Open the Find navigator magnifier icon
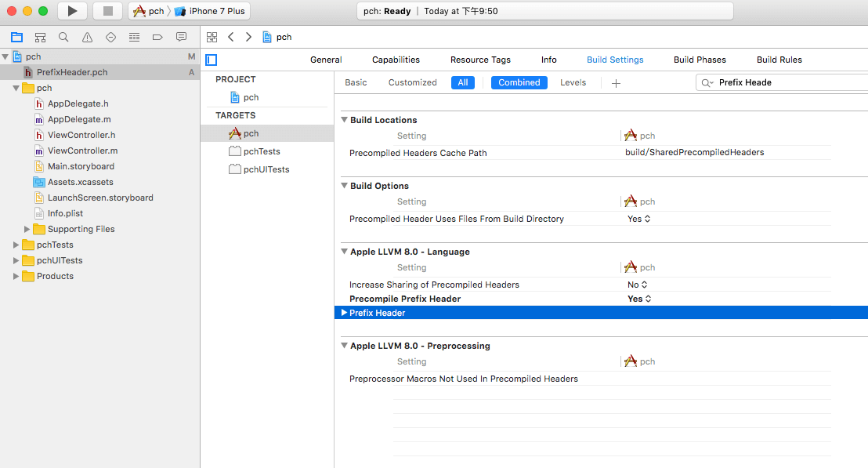 click(x=63, y=37)
